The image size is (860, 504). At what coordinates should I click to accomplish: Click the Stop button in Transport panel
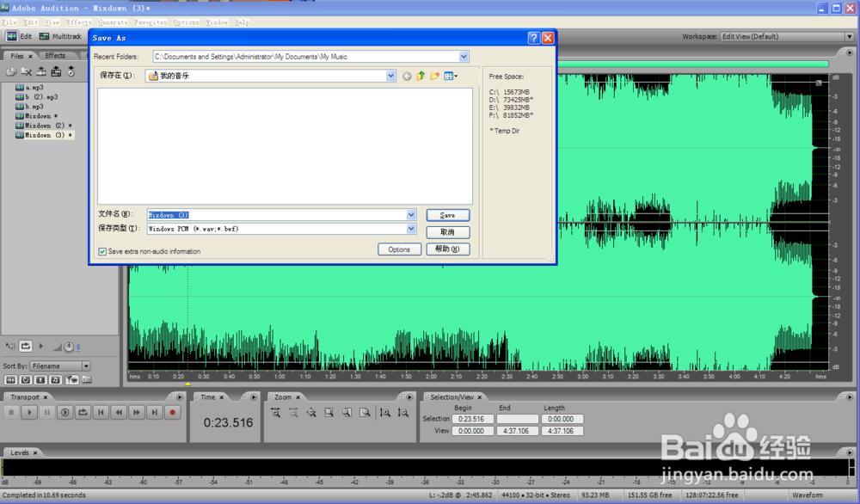[x=11, y=413]
